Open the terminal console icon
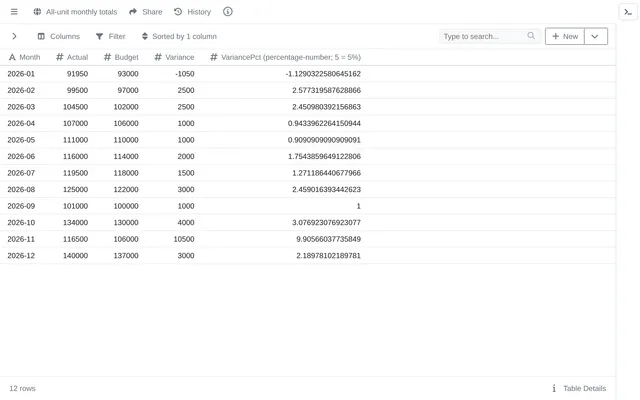The image size is (640, 400). tap(628, 12)
